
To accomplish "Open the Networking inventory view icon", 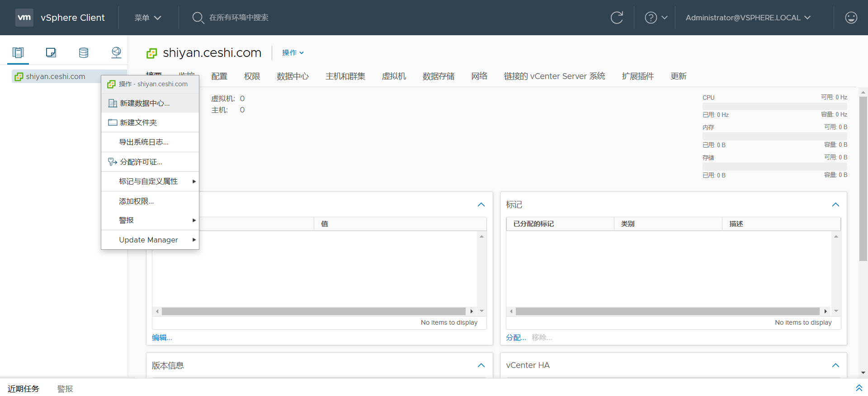I will (x=116, y=53).
